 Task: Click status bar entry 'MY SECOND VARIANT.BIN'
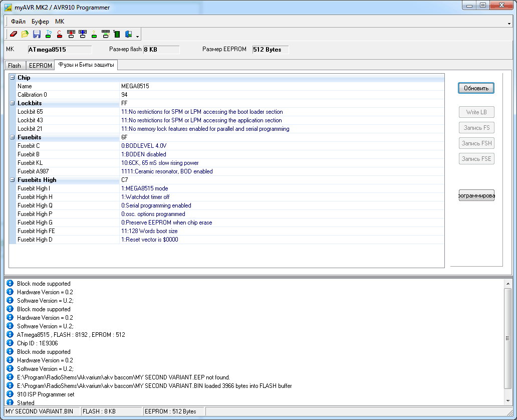point(40,411)
